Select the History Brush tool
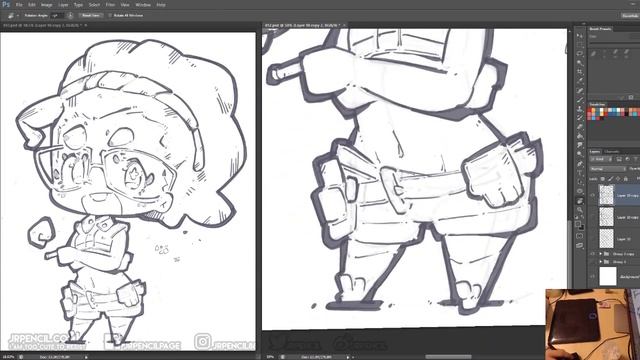The height and width of the screenshot is (360, 640). tap(580, 117)
